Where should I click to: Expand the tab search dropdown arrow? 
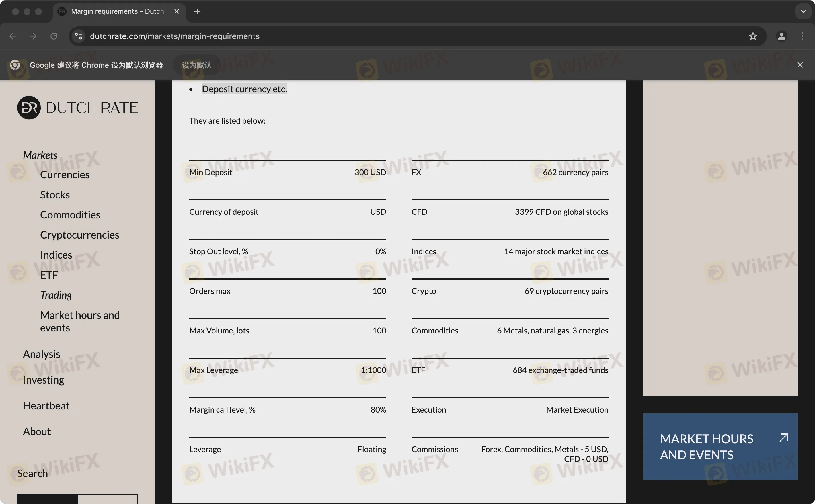pos(803,12)
